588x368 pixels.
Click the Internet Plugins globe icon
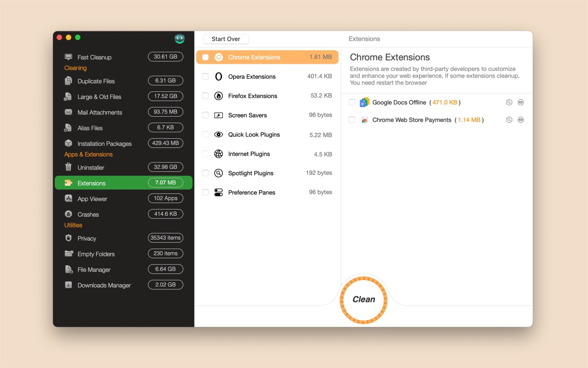click(219, 154)
